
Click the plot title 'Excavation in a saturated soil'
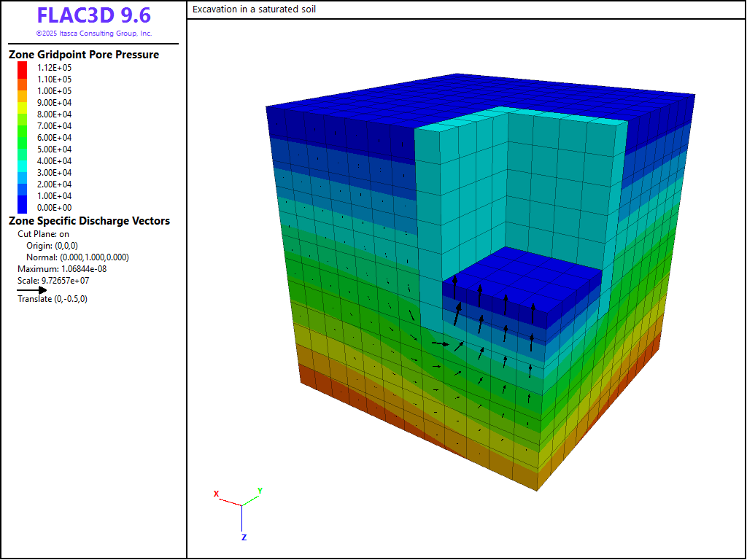click(254, 9)
